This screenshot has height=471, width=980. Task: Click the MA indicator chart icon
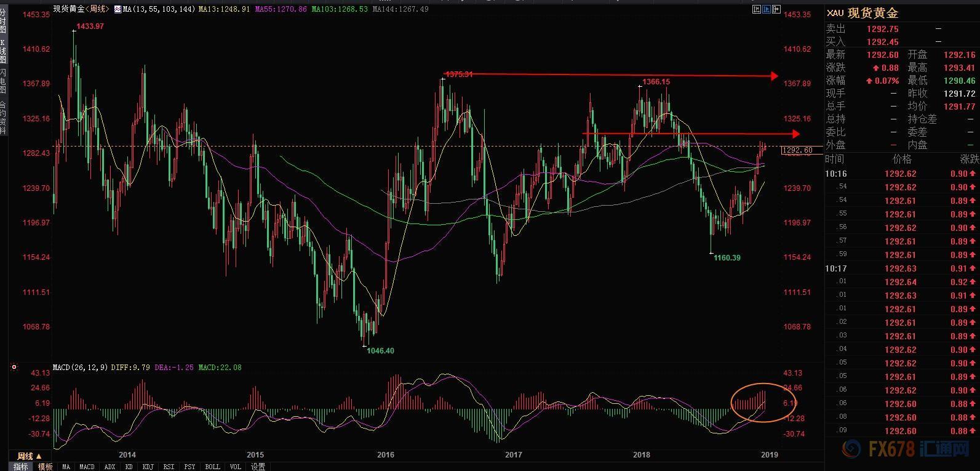pos(118,10)
